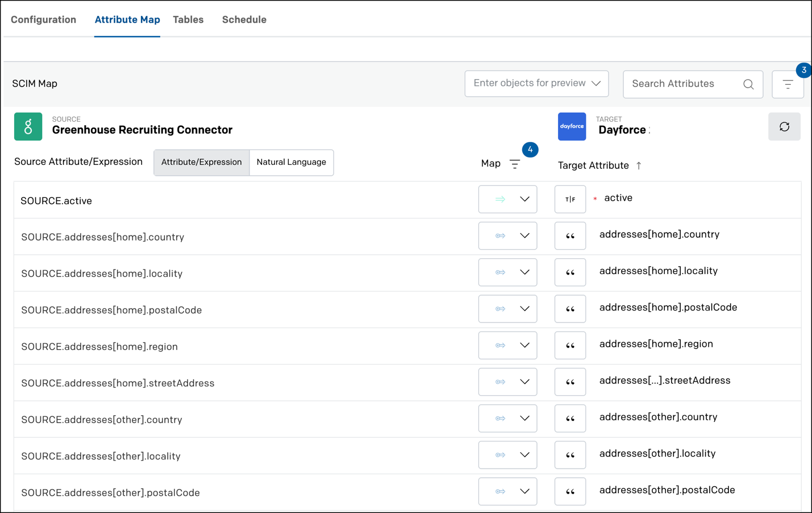Go to the Schedule tab
Image resolution: width=812 pixels, height=513 pixels.
pyautogui.click(x=244, y=20)
